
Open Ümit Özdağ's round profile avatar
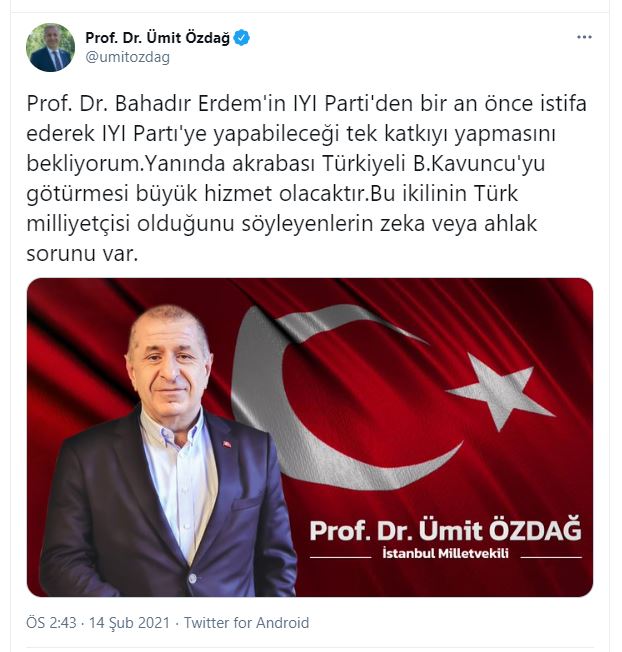(50, 47)
